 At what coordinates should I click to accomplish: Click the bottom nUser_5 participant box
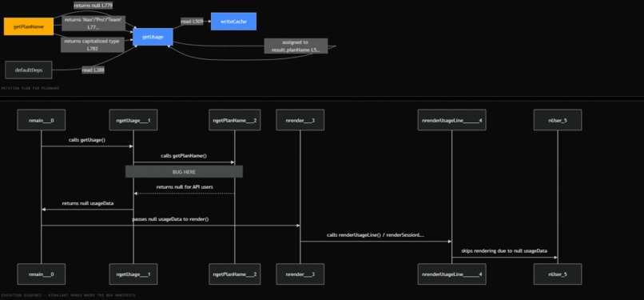[x=558, y=274]
